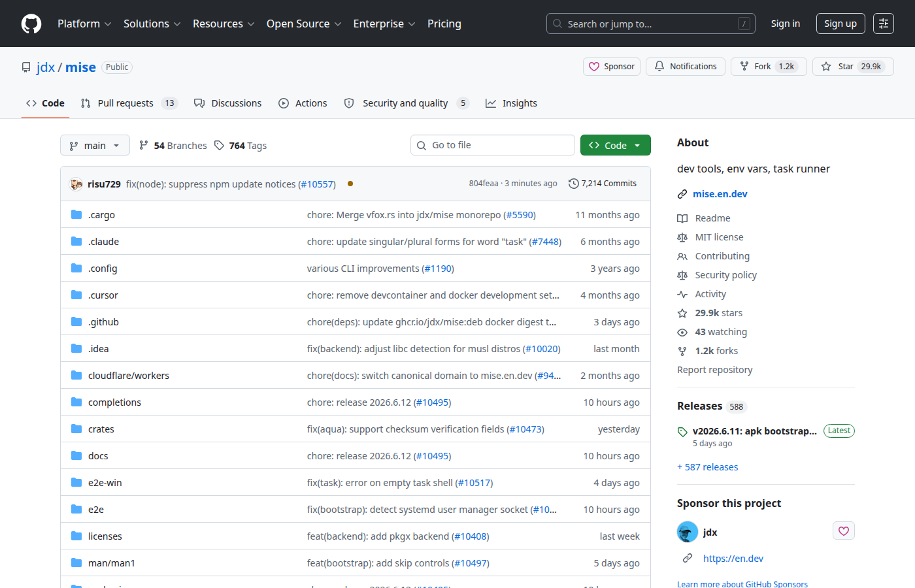This screenshot has height=588, width=915.
Task: Open the + 587 releases link
Action: click(708, 467)
